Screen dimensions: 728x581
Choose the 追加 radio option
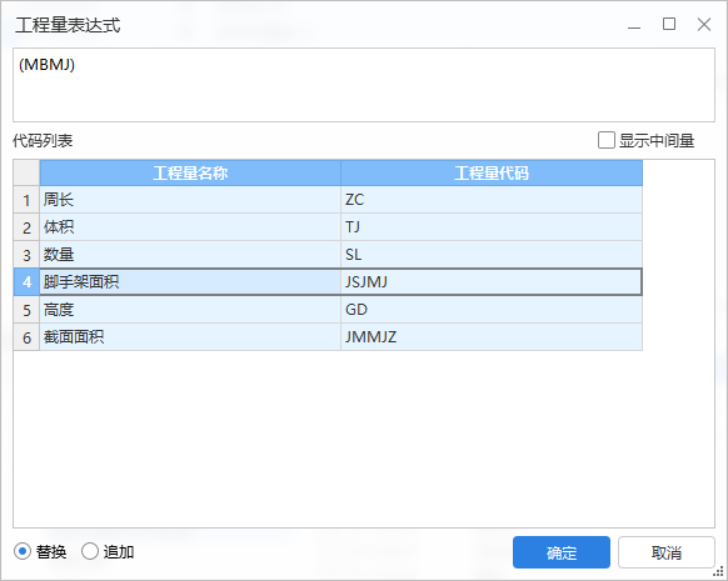tap(90, 552)
